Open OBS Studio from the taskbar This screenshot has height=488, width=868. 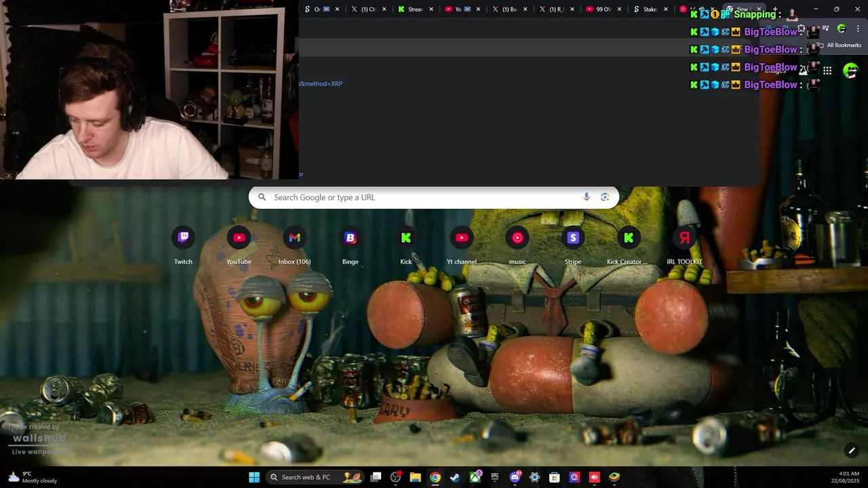(x=396, y=477)
